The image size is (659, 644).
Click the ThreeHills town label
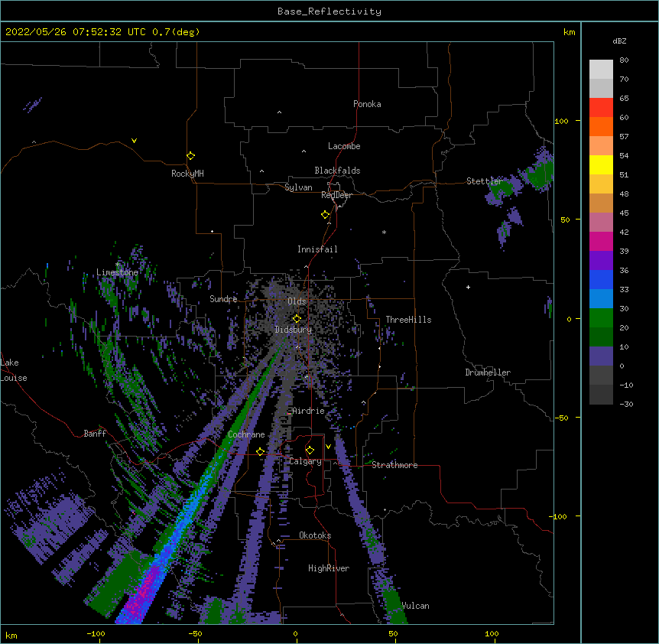[x=408, y=320]
